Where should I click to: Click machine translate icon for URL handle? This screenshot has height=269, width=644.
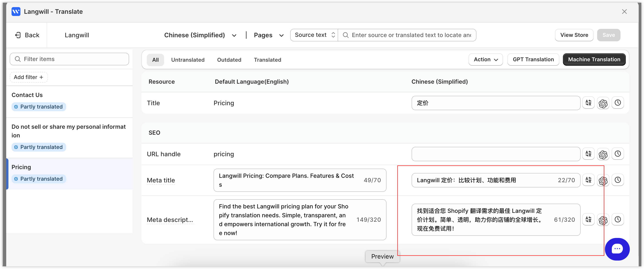[x=588, y=154]
